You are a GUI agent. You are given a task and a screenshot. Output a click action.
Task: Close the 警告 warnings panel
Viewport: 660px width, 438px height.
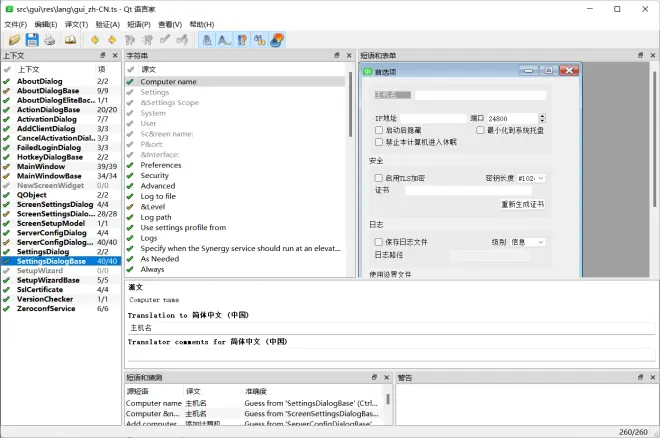click(653, 377)
